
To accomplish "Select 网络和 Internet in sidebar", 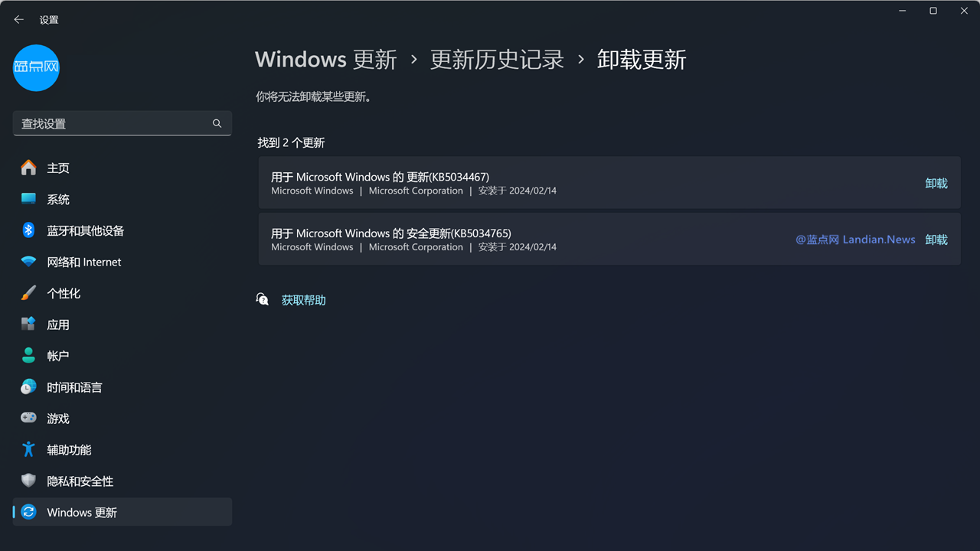I will 122,262.
